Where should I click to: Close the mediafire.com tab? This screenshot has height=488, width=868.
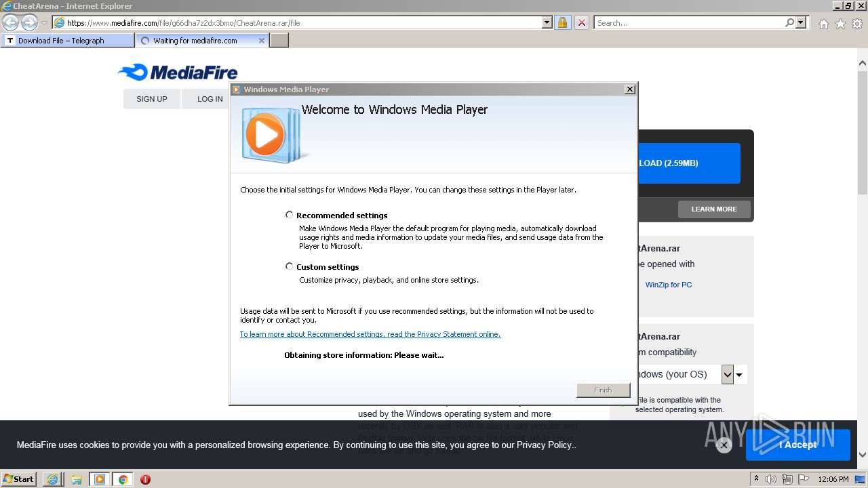pyautogui.click(x=262, y=41)
